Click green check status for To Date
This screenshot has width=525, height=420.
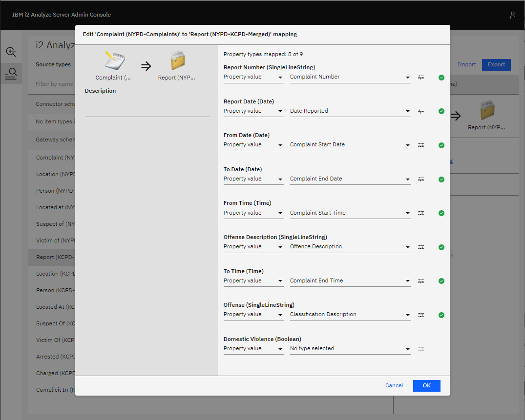[441, 179]
